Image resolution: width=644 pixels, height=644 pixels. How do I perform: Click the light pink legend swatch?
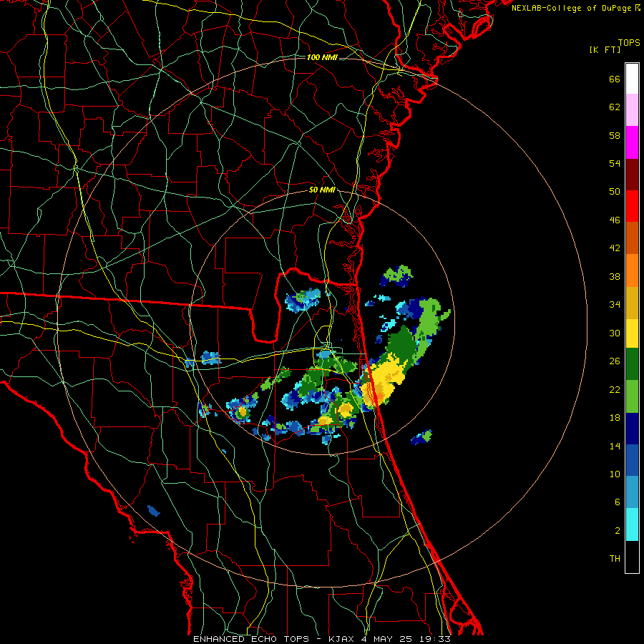pyautogui.click(x=632, y=110)
